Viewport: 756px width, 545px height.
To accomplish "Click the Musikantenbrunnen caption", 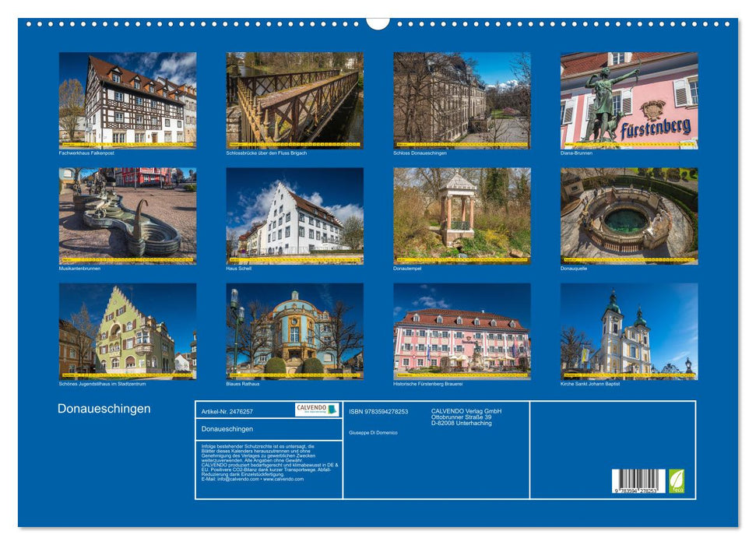I will 79,268.
